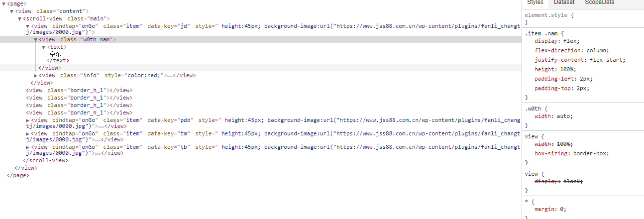This screenshot has width=644, height=219.
Task: Collapse the scroll-view class="main" arrow
Action: coord(20,18)
